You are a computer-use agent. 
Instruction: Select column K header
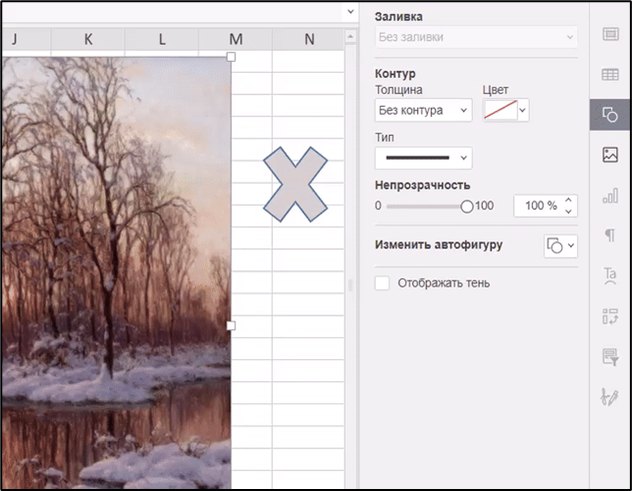click(x=88, y=39)
